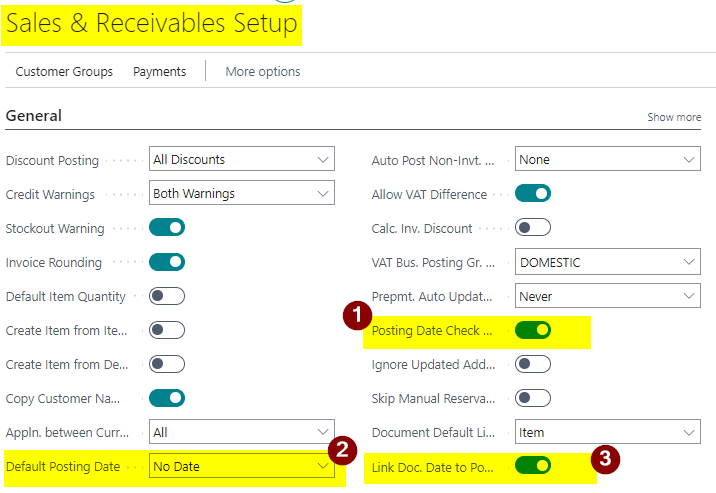The image size is (716, 493).
Task: Open the Customer Groups menu
Action: click(x=64, y=72)
